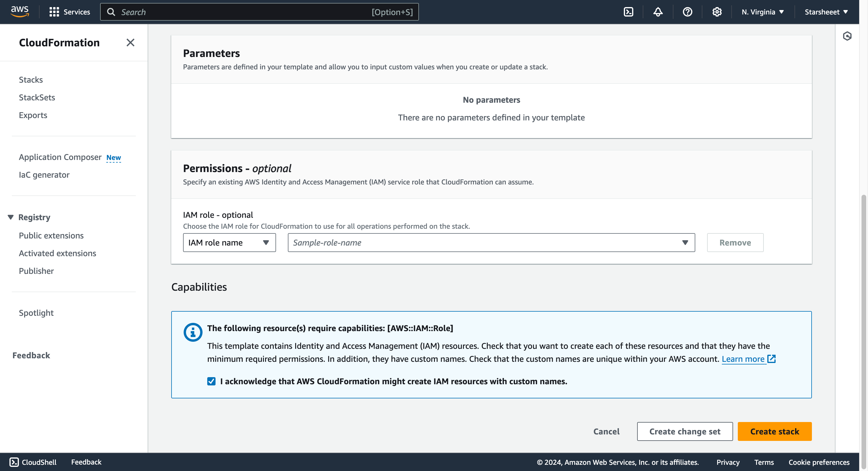Image resolution: width=868 pixels, height=471 pixels.
Task: Open the settings gear icon
Action: (x=717, y=12)
